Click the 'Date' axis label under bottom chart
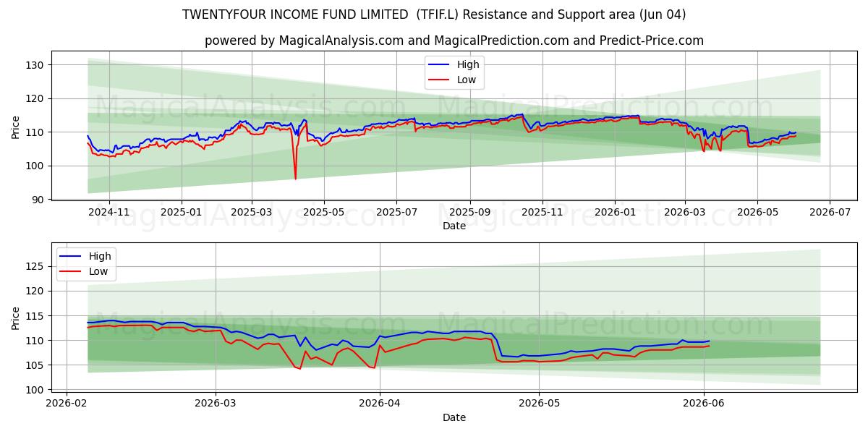The image size is (868, 434). click(454, 417)
